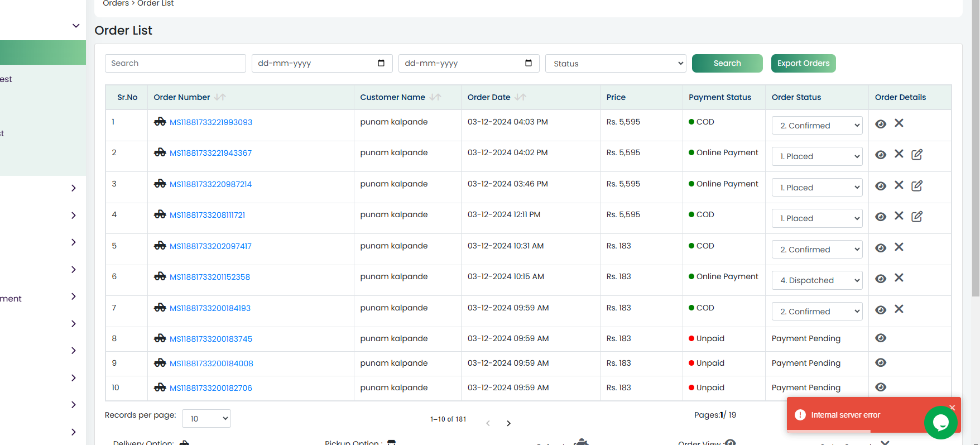Select the highlighted green sidebar item

pyautogui.click(x=43, y=52)
